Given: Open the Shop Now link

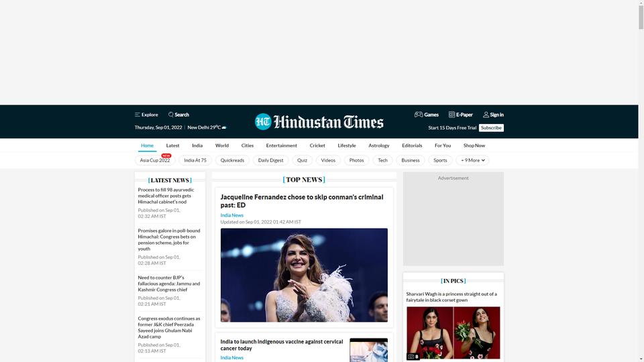Looking at the screenshot, I should tap(474, 145).
